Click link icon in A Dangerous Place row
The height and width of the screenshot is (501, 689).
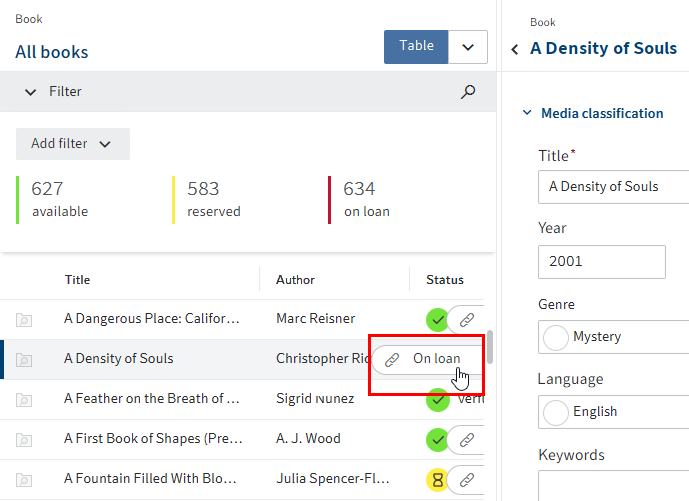pyautogui.click(x=466, y=320)
